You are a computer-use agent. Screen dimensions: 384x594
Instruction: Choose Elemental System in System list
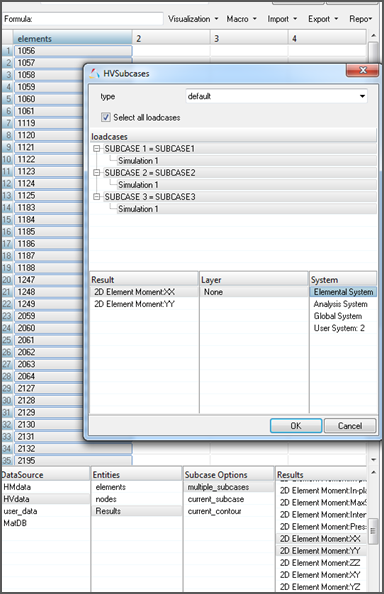click(343, 292)
